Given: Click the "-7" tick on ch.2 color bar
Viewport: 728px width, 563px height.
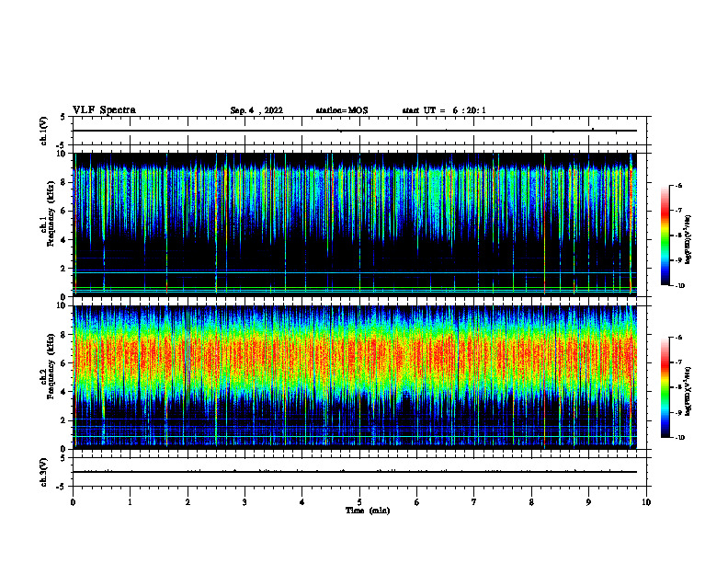Looking at the screenshot, I should (678, 362).
